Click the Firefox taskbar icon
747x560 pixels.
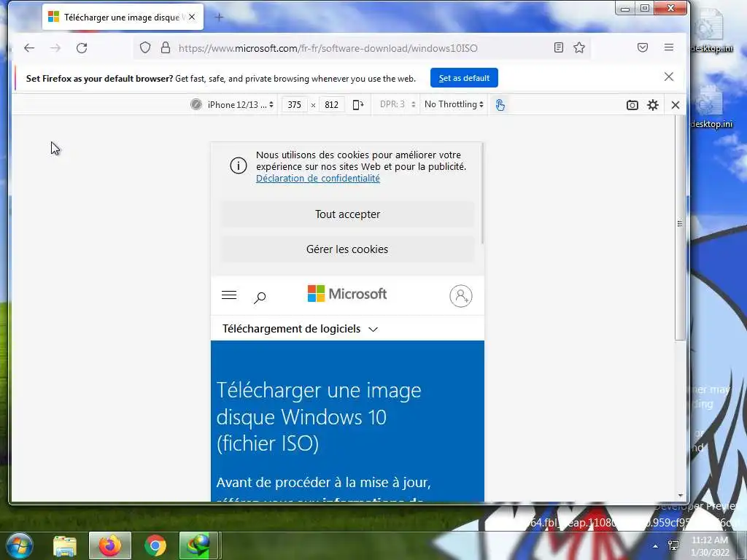point(110,545)
